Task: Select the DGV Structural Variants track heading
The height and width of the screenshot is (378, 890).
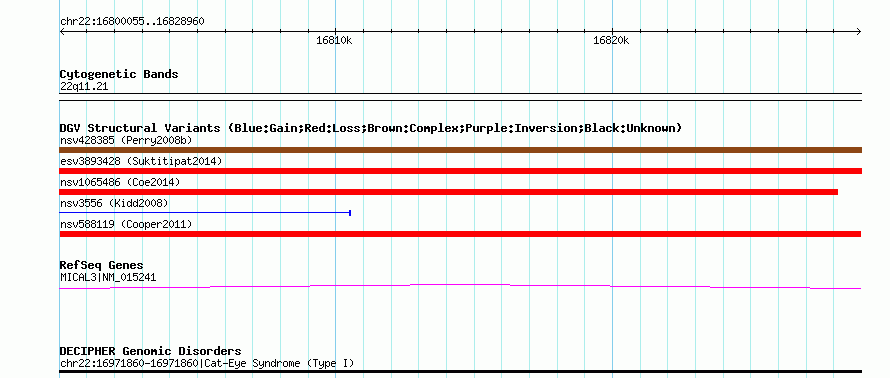Action: (371, 128)
